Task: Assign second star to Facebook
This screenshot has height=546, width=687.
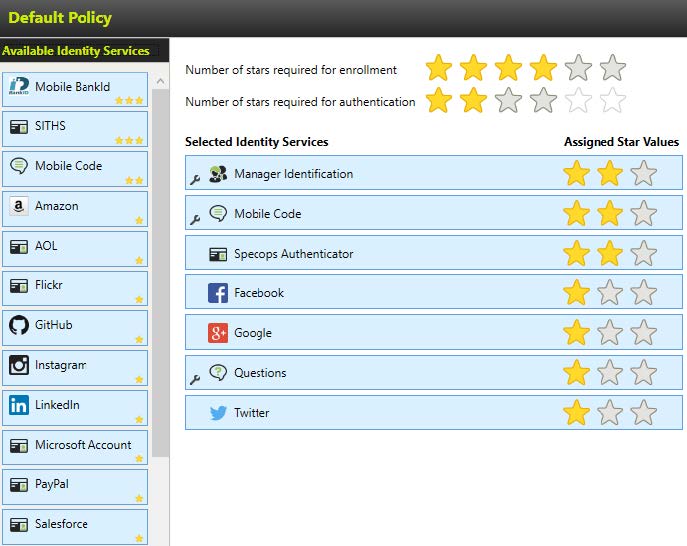Action: (x=609, y=292)
